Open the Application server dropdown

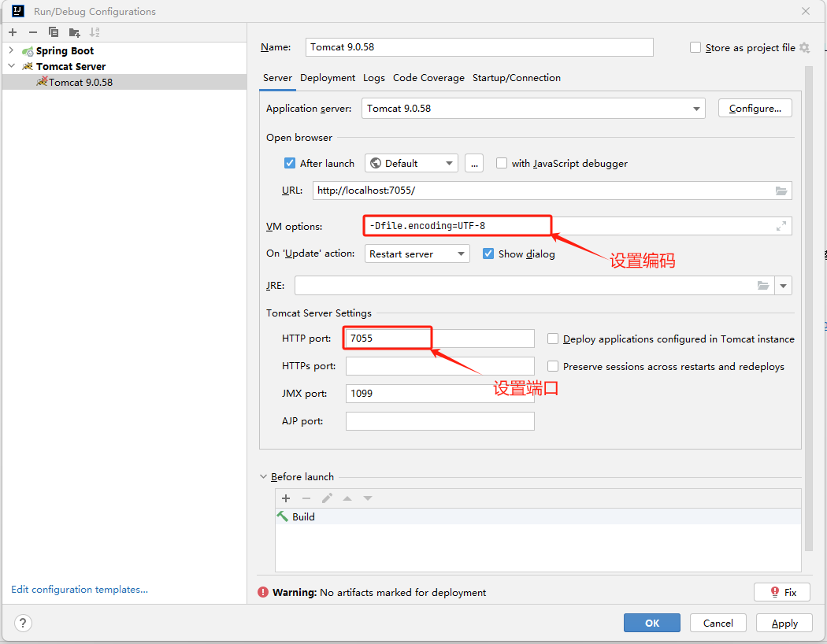[x=696, y=109]
